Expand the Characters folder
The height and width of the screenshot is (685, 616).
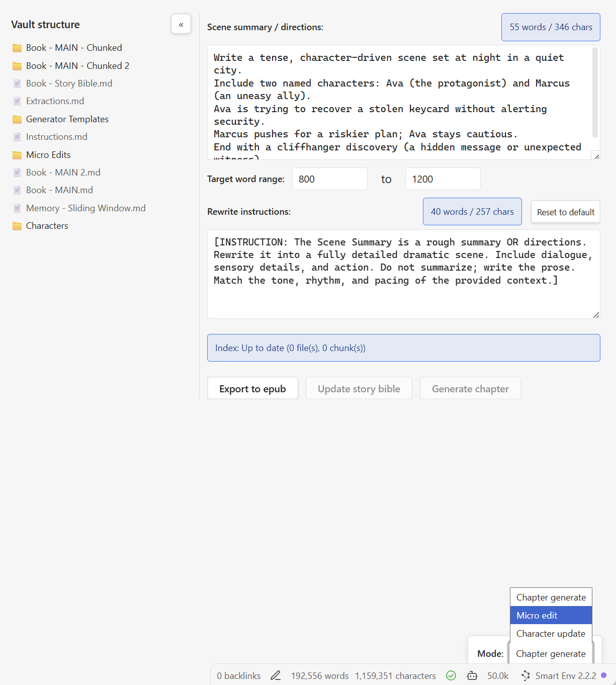tap(47, 226)
